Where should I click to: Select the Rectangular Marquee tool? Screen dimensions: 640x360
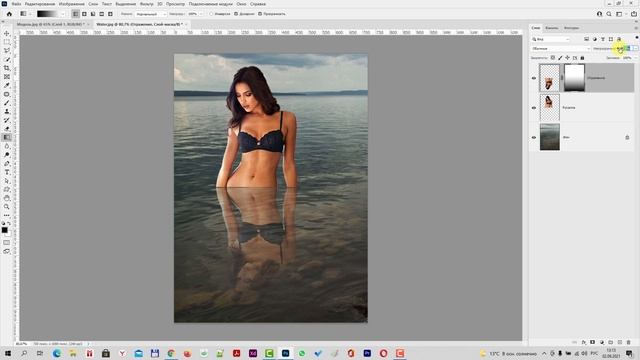coord(7,42)
